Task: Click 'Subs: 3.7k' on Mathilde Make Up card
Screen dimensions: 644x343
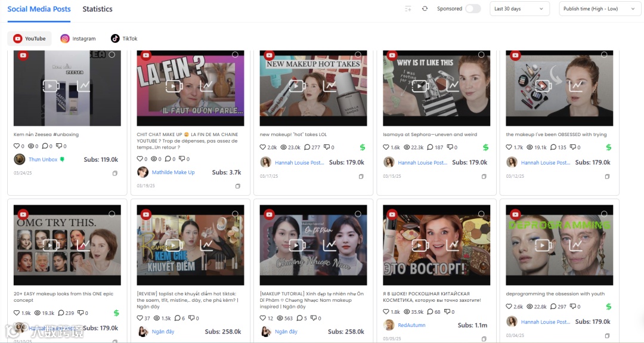Action: click(x=227, y=172)
